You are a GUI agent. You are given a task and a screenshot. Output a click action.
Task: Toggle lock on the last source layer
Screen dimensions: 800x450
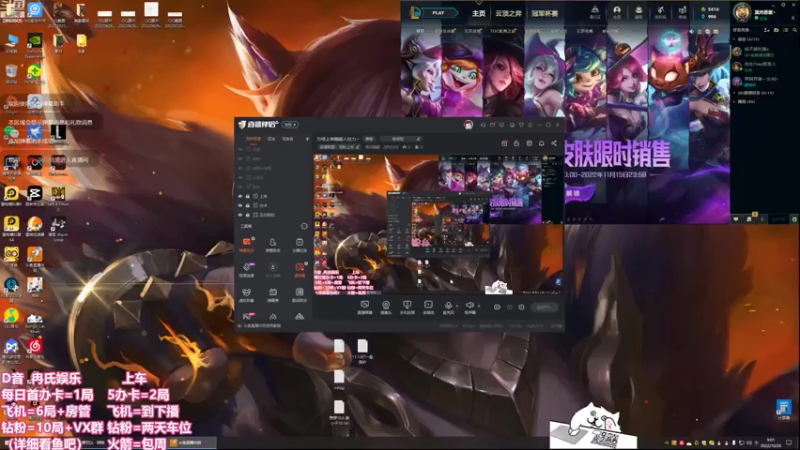(x=248, y=215)
